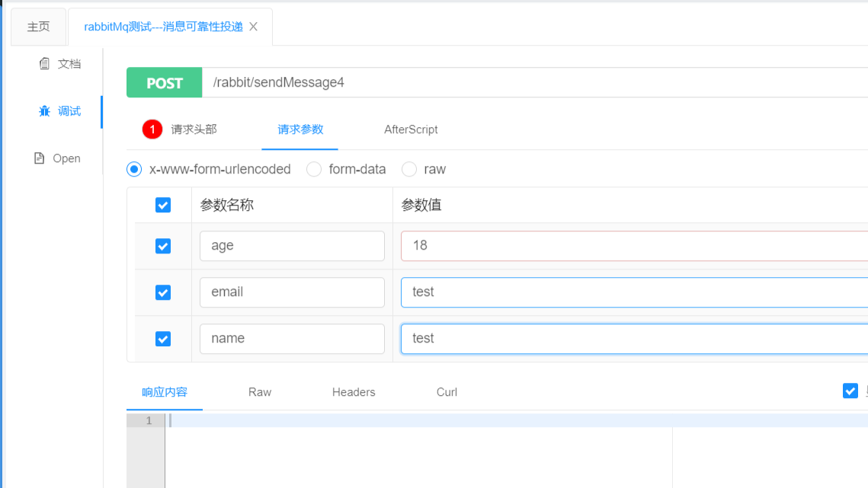Viewport: 868px width, 488px height.
Task: Select x-www-form-urlencoded radio option
Action: 134,169
